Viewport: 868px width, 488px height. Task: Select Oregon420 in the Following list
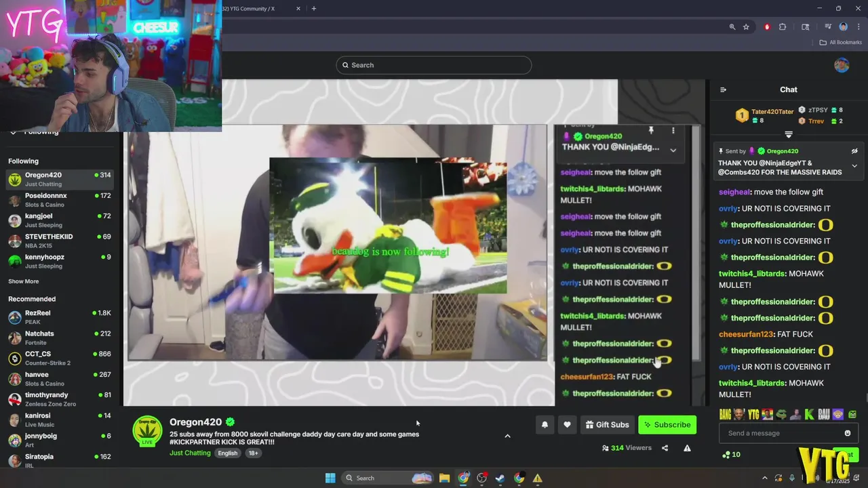click(x=60, y=180)
